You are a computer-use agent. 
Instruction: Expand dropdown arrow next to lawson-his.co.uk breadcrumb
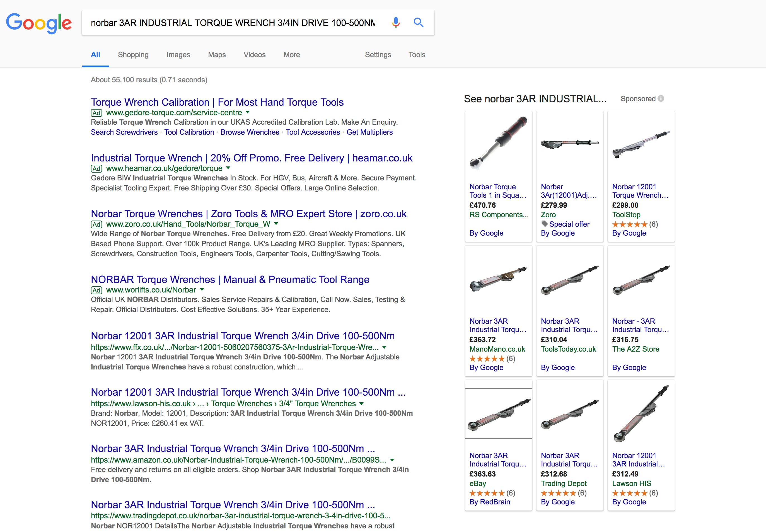[x=361, y=404]
